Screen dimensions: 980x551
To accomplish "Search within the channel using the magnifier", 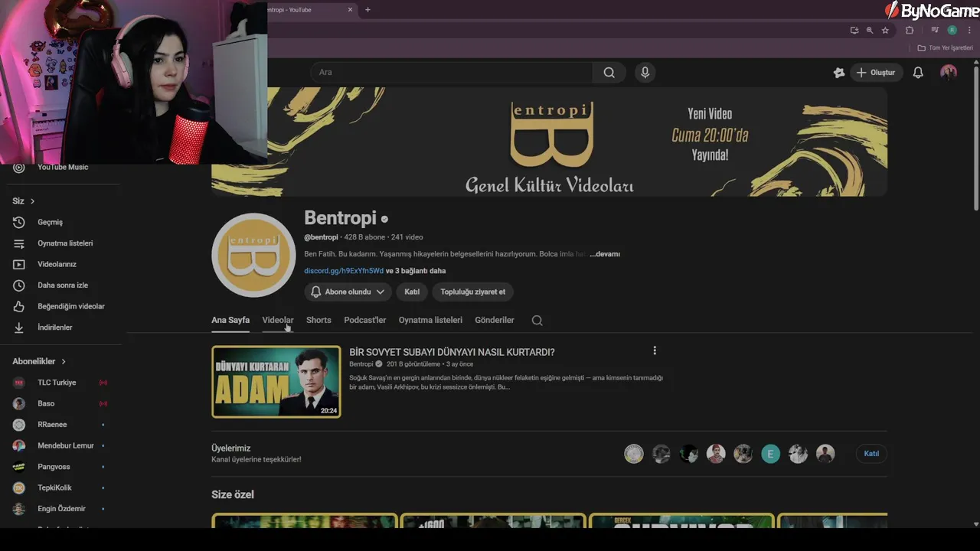I will pos(537,321).
